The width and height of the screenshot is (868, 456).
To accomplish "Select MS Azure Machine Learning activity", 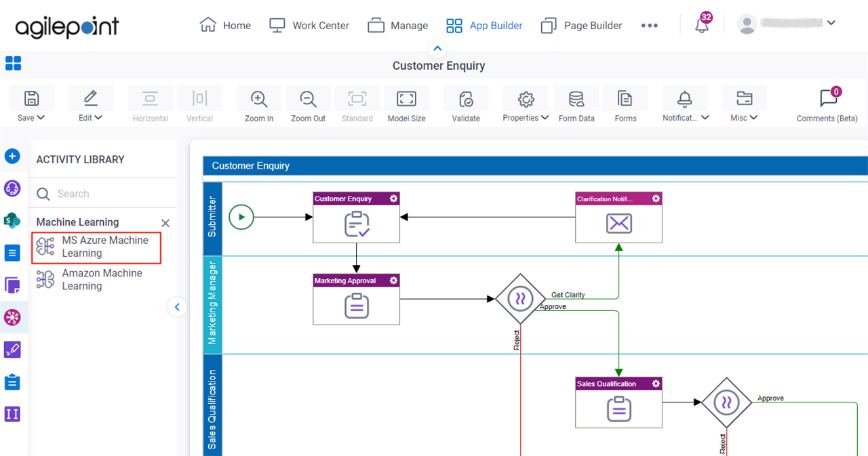I will [96, 247].
